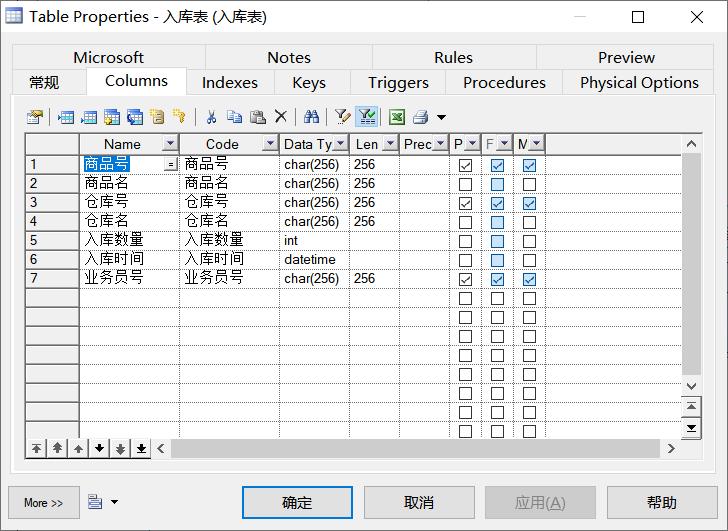Click the dialog menu icon beside More
This screenshot has width=728, height=531.
tap(95, 502)
